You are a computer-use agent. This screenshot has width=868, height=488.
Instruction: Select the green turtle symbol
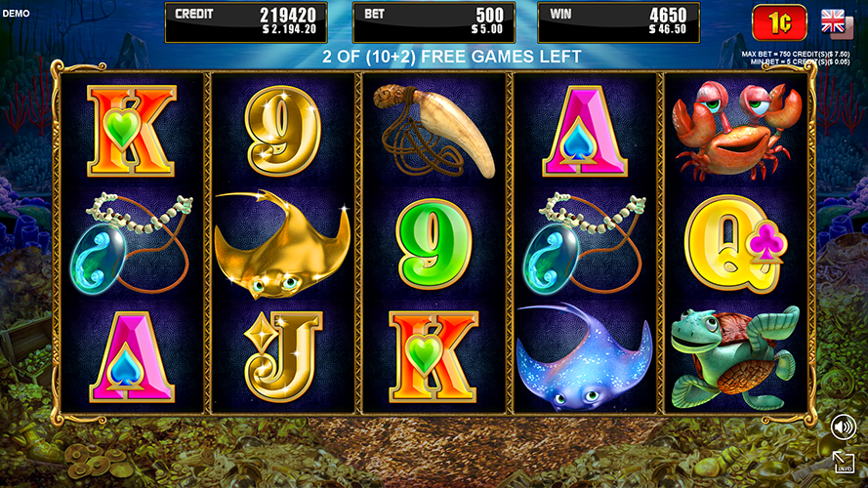(x=735, y=357)
